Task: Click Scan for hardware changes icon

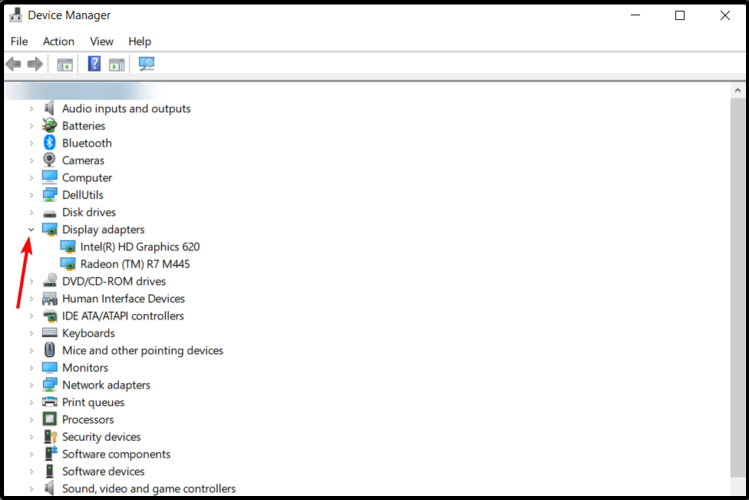Action: (146, 64)
